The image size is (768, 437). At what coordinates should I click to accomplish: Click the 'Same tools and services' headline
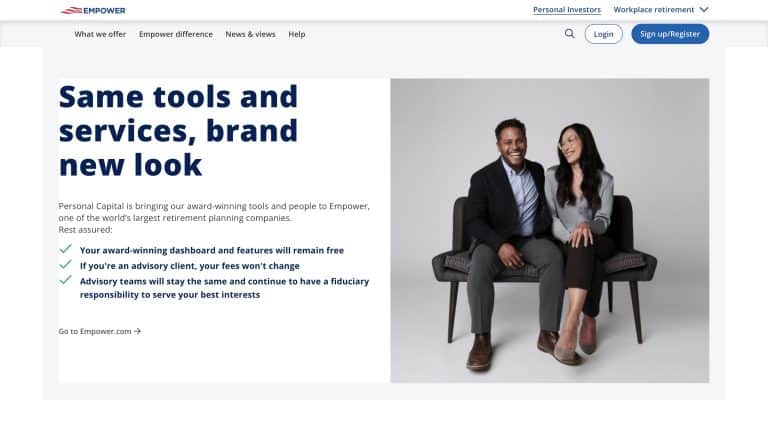tap(178, 130)
